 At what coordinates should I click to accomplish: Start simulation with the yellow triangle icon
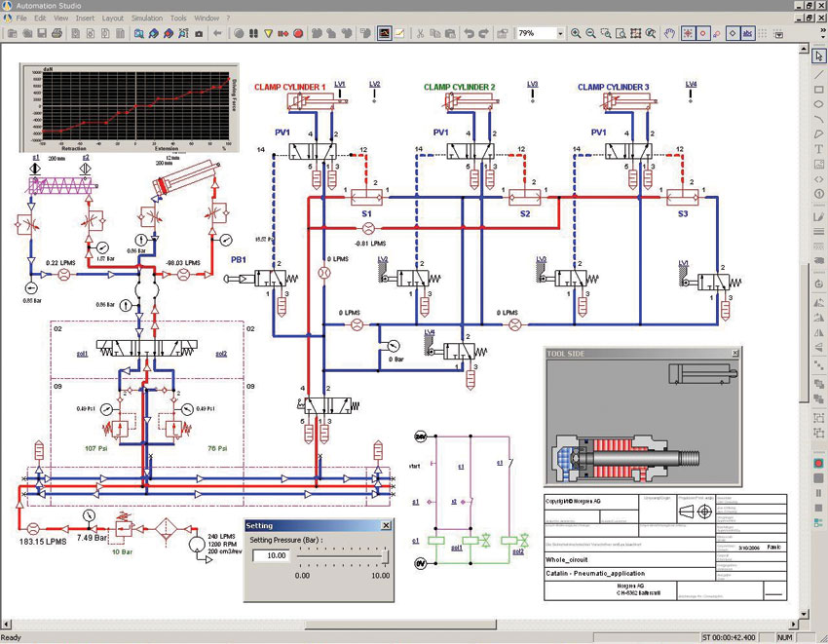point(268,33)
